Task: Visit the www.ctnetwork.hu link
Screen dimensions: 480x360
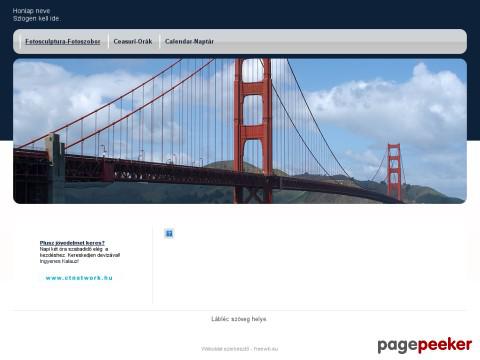Action: point(79,278)
